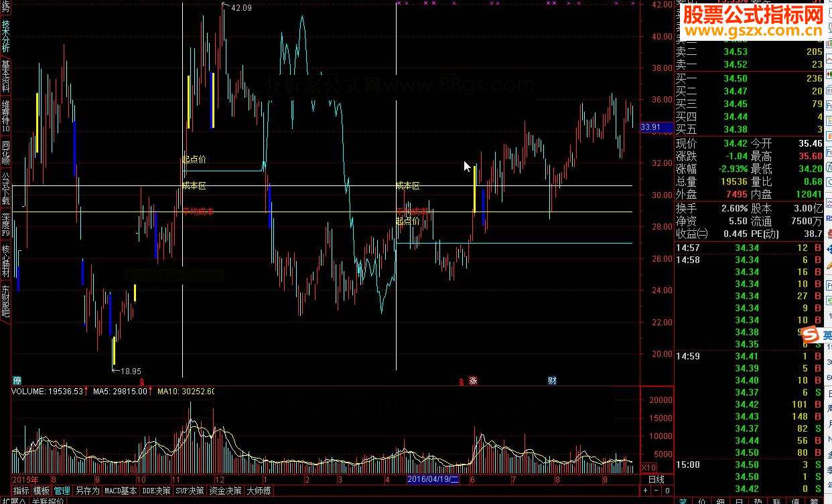Click the VOLUME: 19536.53 indicator label
The height and width of the screenshot is (504, 832).
tap(47, 391)
